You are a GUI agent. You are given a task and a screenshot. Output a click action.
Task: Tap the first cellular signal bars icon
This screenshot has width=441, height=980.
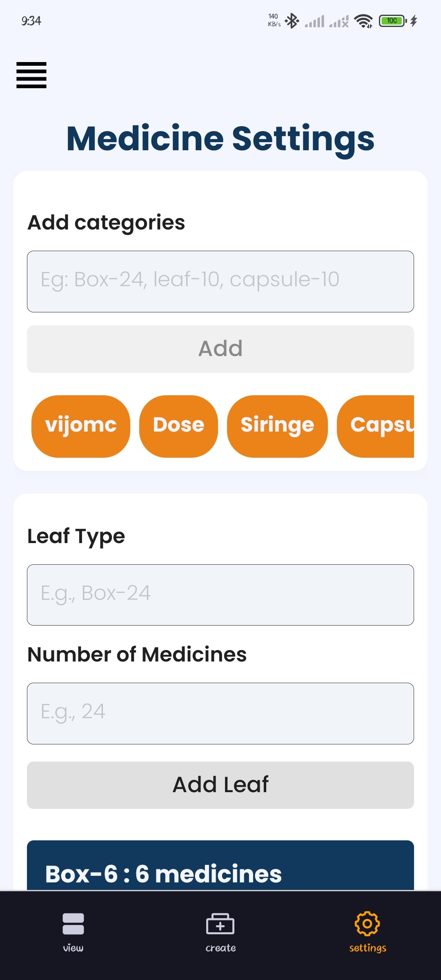315,21
